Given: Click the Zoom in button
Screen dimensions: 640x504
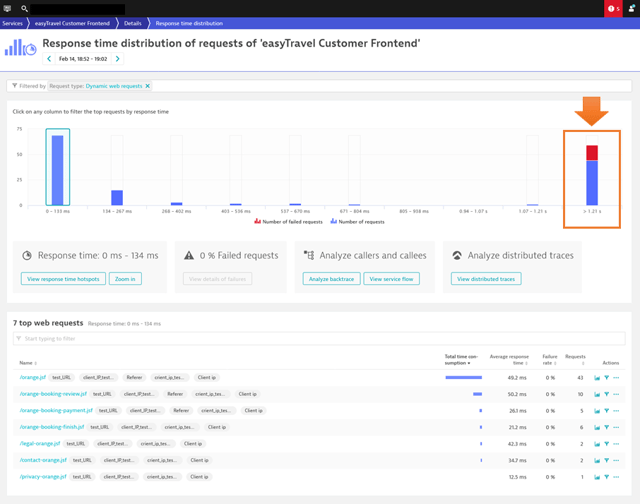Looking at the screenshot, I should tap(125, 279).
